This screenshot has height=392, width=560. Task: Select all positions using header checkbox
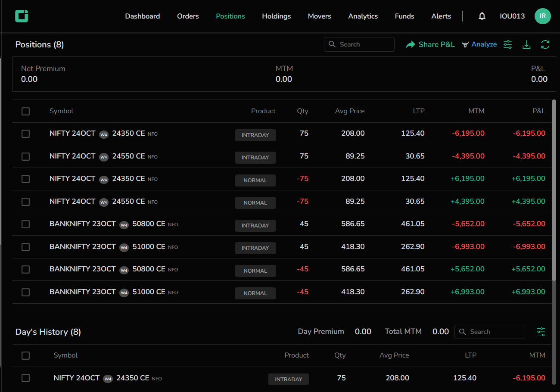(26, 111)
